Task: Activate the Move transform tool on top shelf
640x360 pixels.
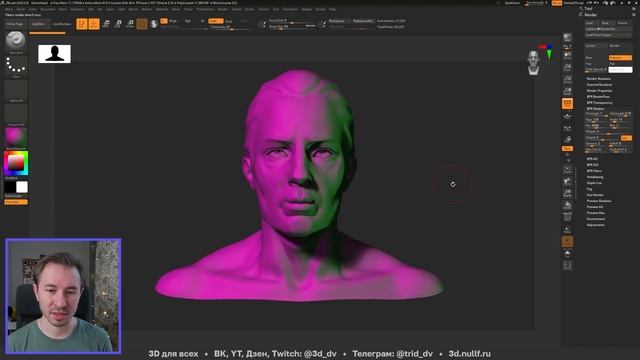Action: (106, 24)
